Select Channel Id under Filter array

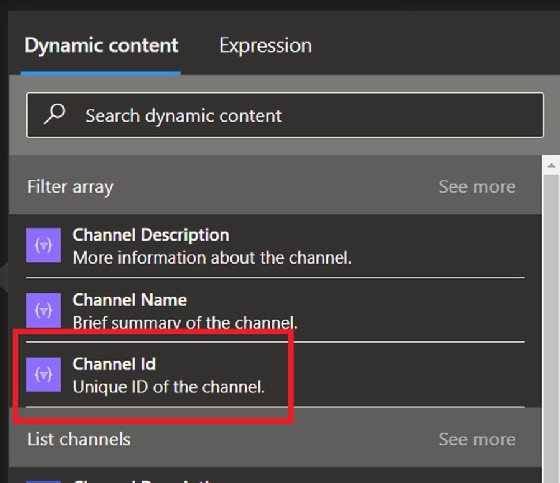[x=275, y=375]
